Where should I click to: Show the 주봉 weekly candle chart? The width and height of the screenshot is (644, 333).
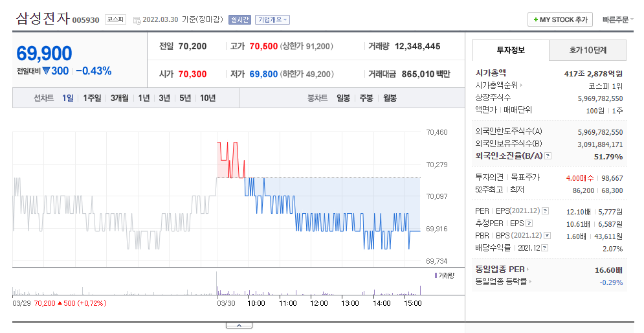(x=366, y=98)
